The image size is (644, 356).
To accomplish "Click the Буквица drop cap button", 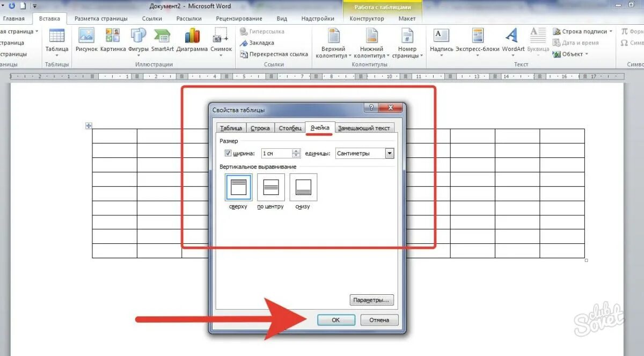I will [538, 43].
